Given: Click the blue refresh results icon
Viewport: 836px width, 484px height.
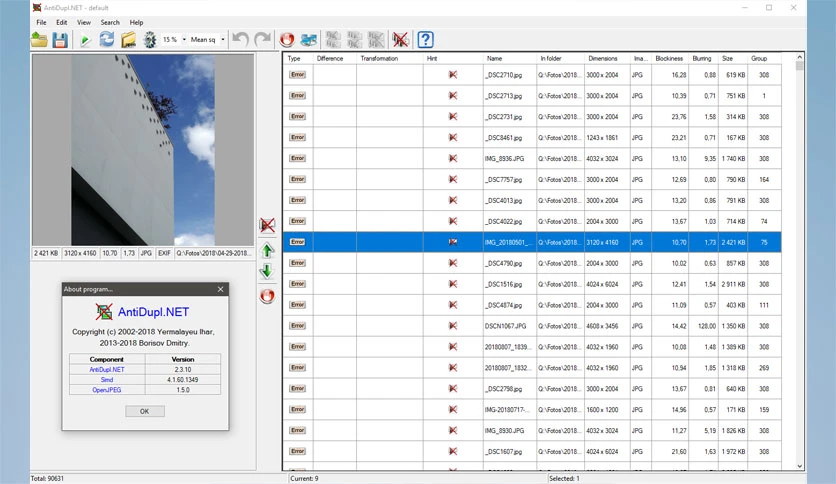Looking at the screenshot, I should [107, 39].
